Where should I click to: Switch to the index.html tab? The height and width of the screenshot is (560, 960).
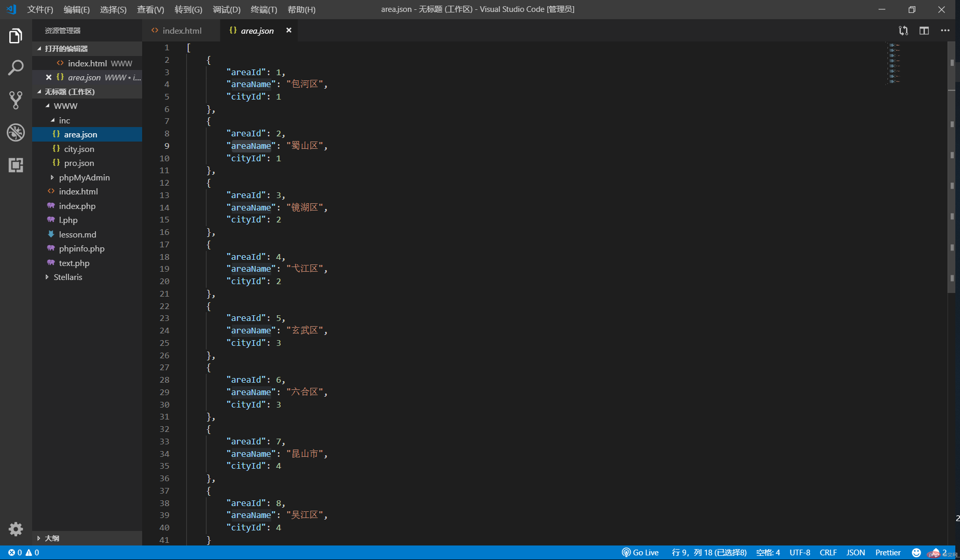(x=181, y=31)
